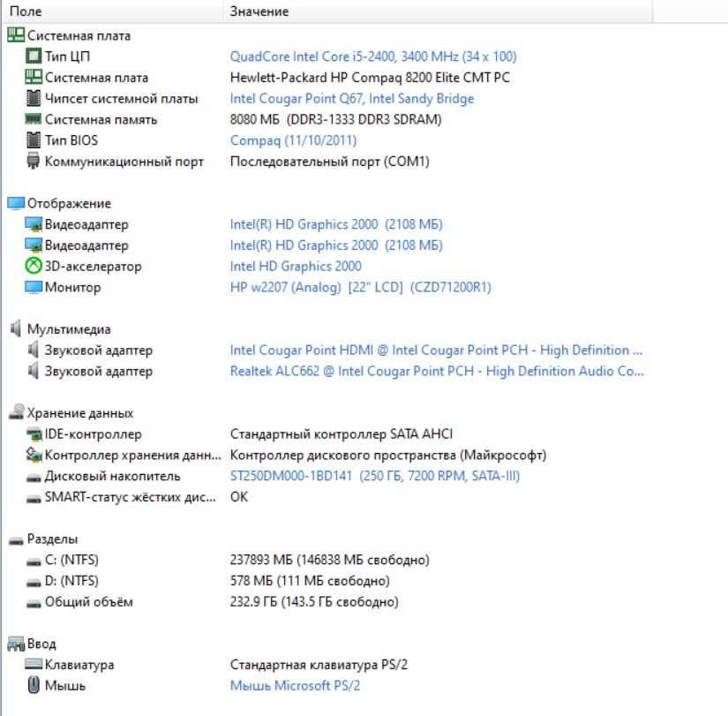This screenshot has height=716, width=728.
Task: Open the Realtek ALC662 audio link
Action: 437,371
